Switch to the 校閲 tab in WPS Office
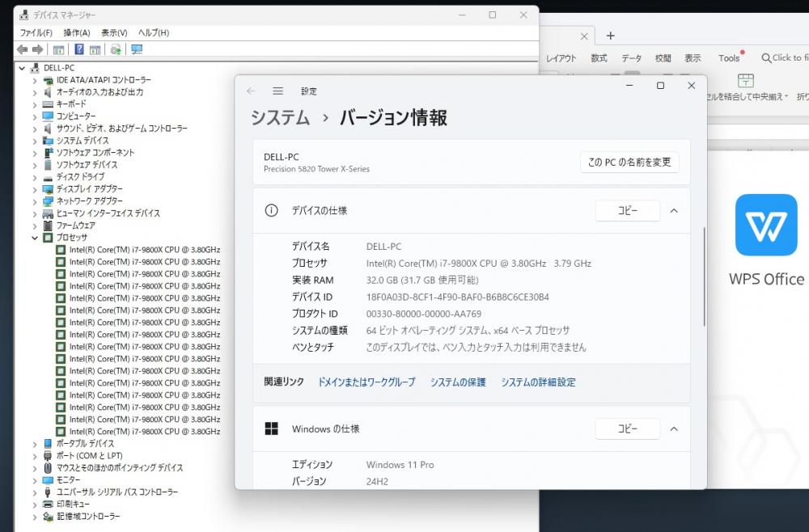This screenshot has height=532, width=809. [663, 58]
